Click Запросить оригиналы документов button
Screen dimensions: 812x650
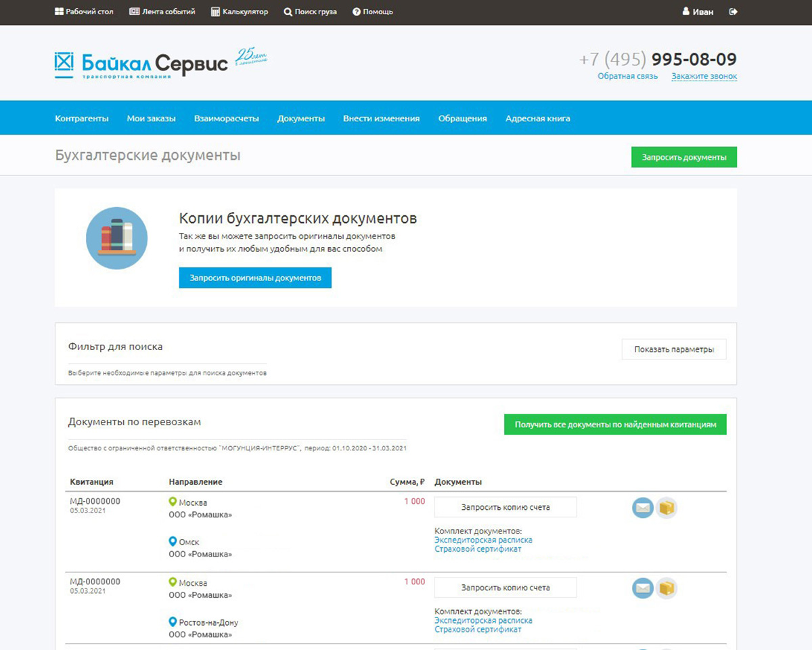coord(255,278)
